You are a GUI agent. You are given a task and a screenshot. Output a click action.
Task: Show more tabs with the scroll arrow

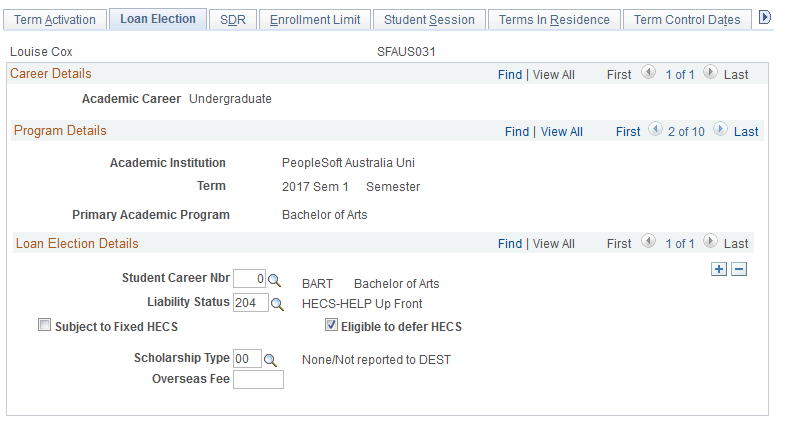coord(766,18)
